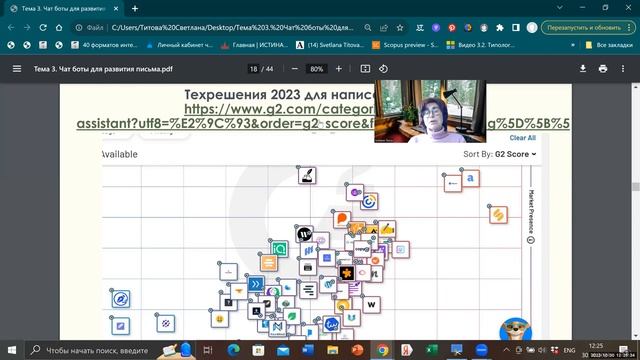Open Microsoft Edge from the taskbar
The image size is (640, 360).
[x=233, y=350]
